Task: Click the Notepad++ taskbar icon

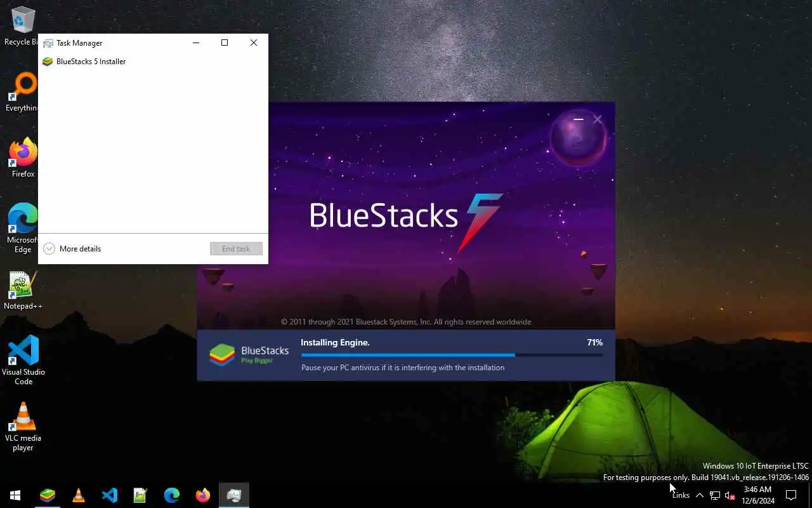Action: 141,495
